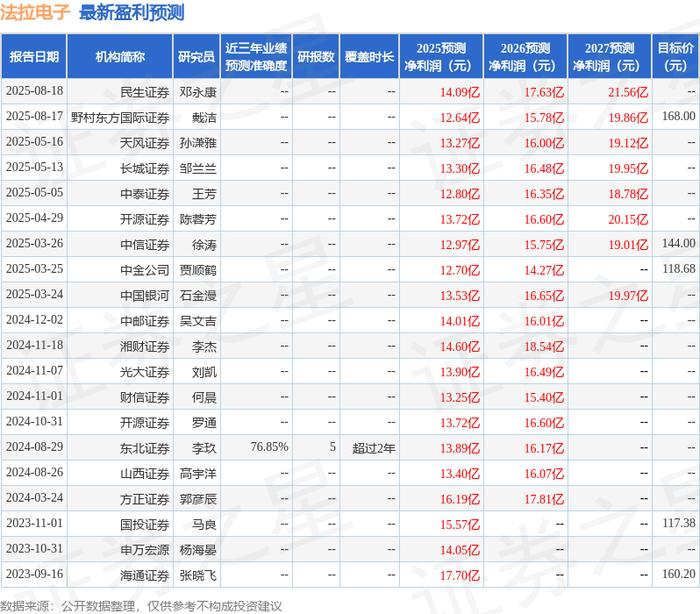Click institution 中邮证券

(145, 322)
